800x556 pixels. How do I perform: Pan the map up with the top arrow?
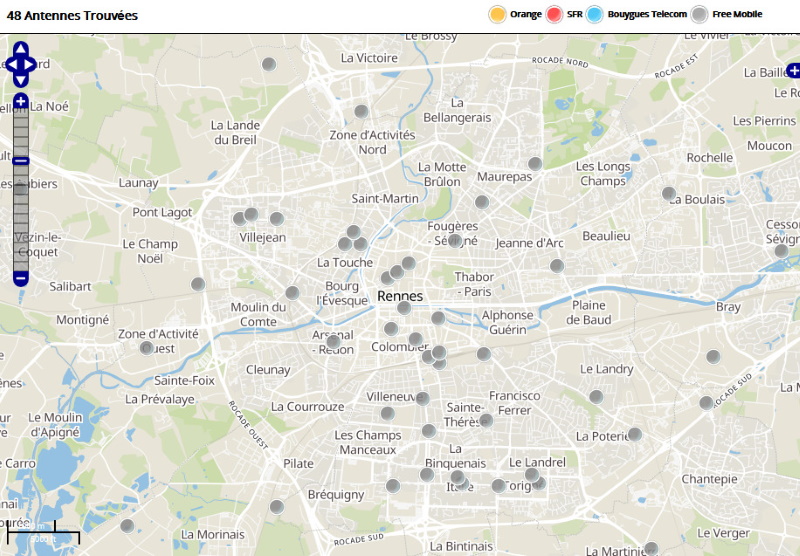click(x=21, y=49)
